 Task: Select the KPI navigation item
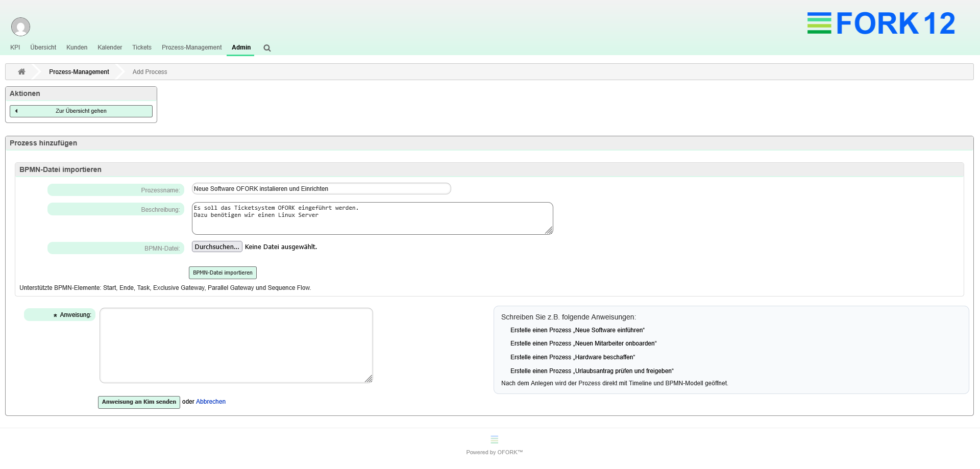pos(15,47)
